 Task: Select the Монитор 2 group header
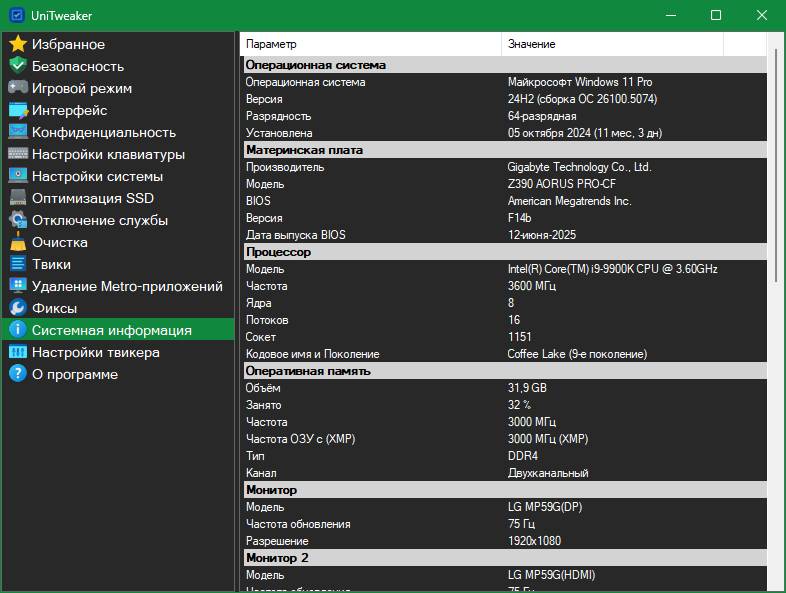(x=503, y=558)
